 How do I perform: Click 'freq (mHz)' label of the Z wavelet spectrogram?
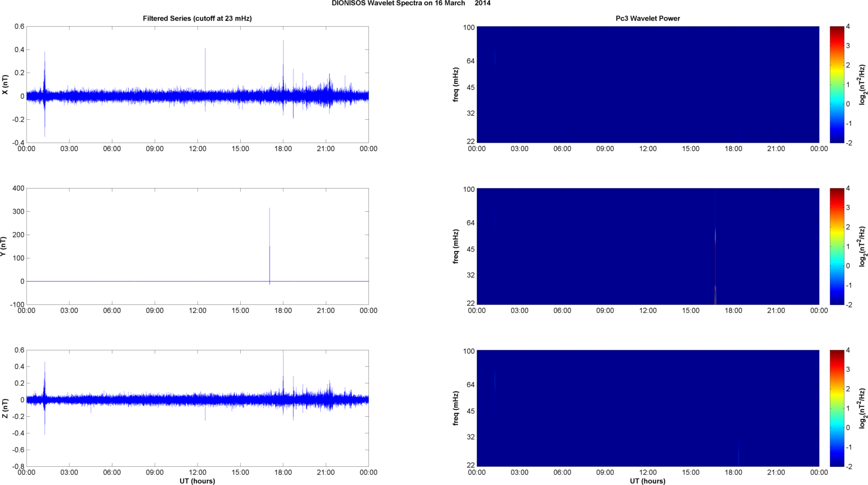(x=456, y=408)
